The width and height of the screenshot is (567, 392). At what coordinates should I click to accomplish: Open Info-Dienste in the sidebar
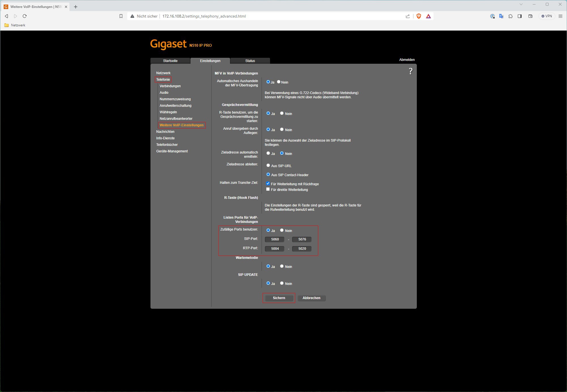165,138
